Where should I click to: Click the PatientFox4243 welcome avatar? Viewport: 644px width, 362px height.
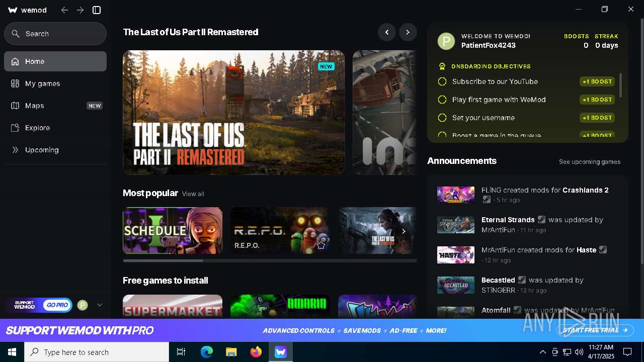[x=446, y=41]
